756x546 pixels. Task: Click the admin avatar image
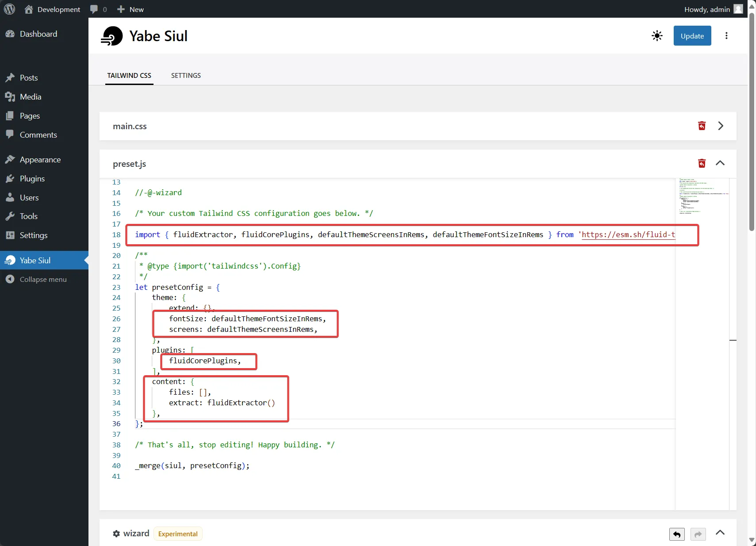738,9
